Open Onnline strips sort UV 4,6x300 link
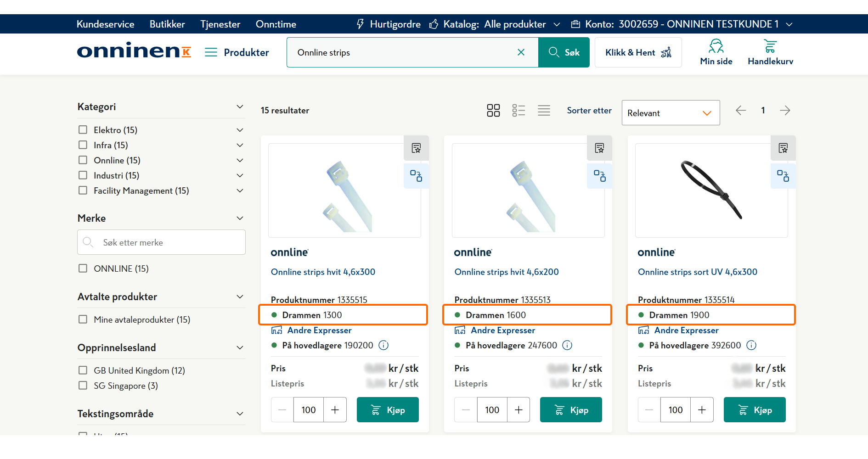Screen dimensions: 868x459 (698, 272)
